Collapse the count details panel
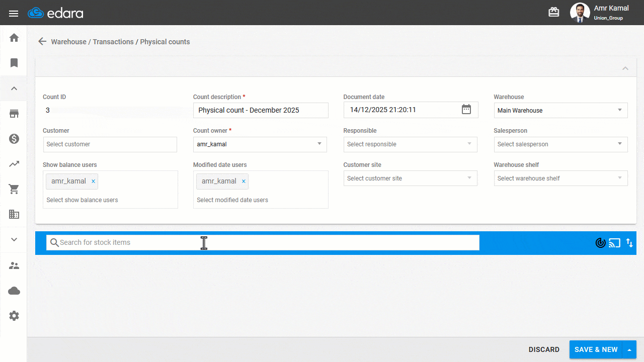Image resolution: width=644 pixels, height=362 pixels. pos(625,68)
